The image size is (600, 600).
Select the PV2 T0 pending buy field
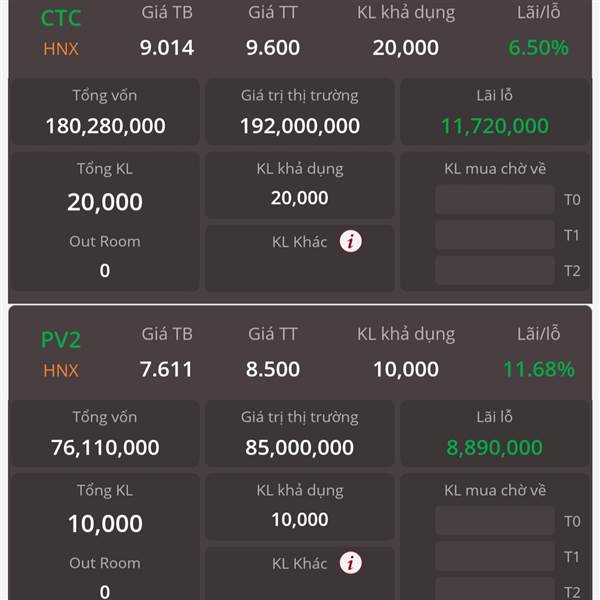click(495, 521)
